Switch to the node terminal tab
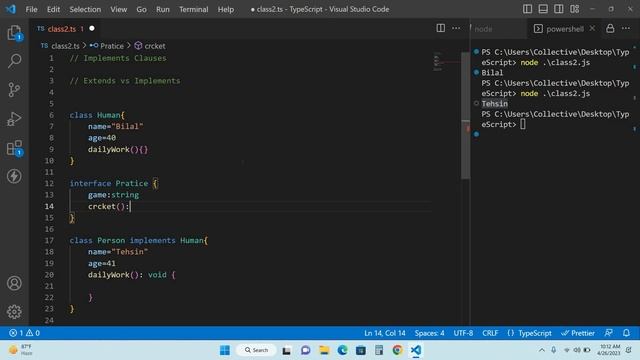The height and width of the screenshot is (360, 640). click(x=483, y=29)
